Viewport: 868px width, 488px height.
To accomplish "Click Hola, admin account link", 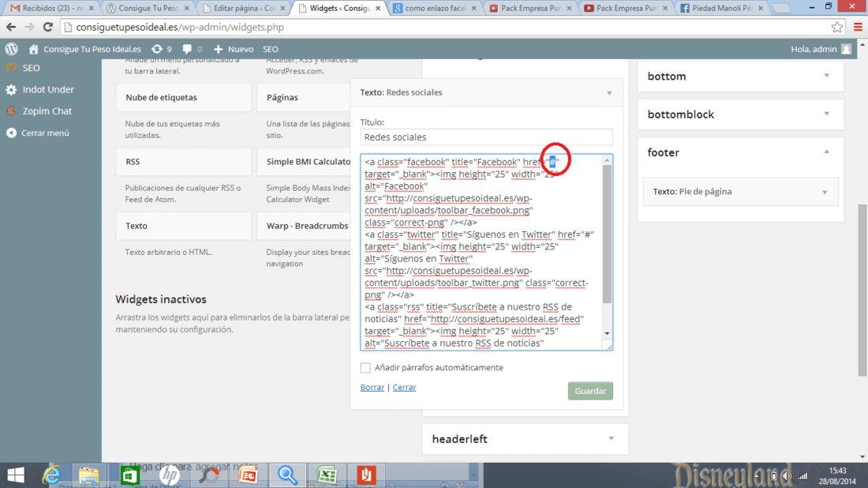I will click(814, 49).
